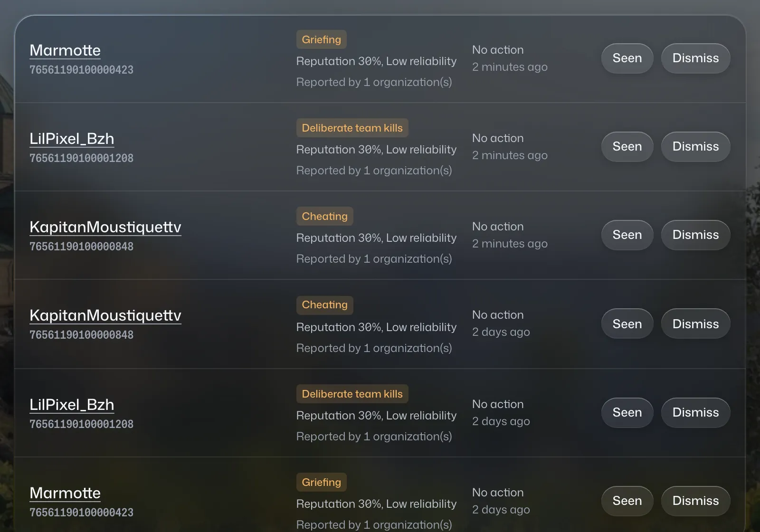Click Cheating tag on KapitanMoustiquettv's 2 minutes ago report
Image resolution: width=760 pixels, height=532 pixels.
[x=325, y=216]
